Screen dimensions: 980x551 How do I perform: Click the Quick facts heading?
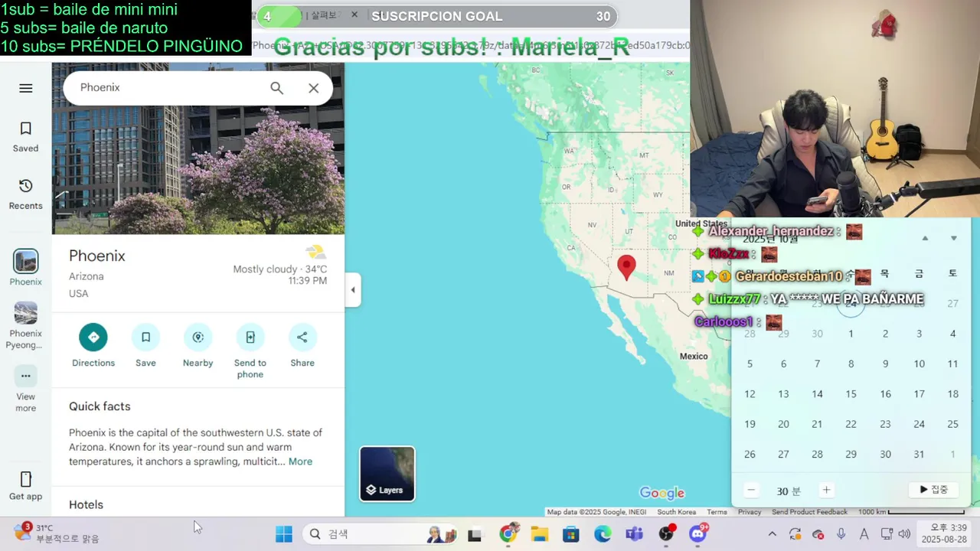pyautogui.click(x=100, y=406)
